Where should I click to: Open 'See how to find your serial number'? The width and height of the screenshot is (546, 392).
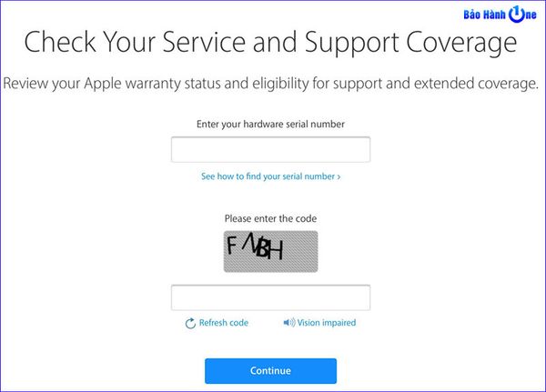click(x=268, y=176)
